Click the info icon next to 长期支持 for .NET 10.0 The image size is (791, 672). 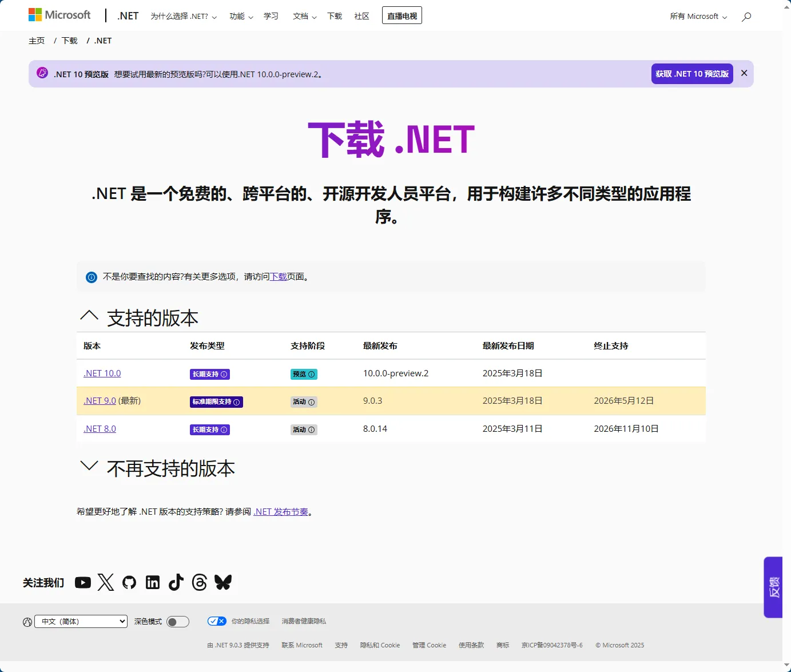pyautogui.click(x=225, y=374)
